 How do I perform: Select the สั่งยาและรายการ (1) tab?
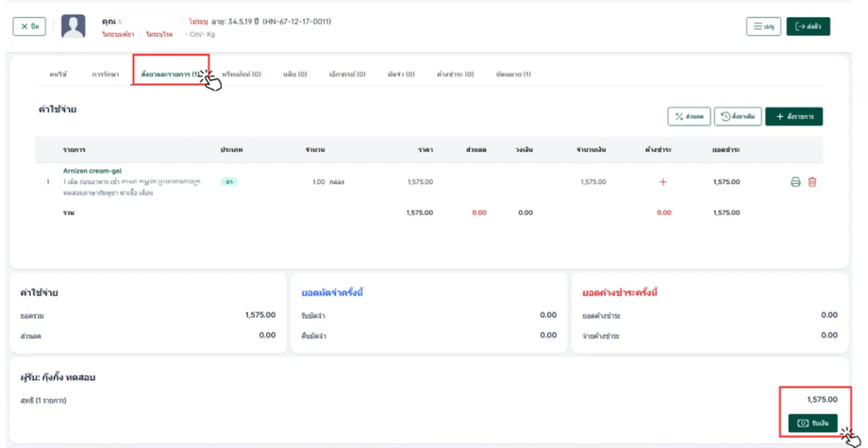pyautogui.click(x=171, y=75)
